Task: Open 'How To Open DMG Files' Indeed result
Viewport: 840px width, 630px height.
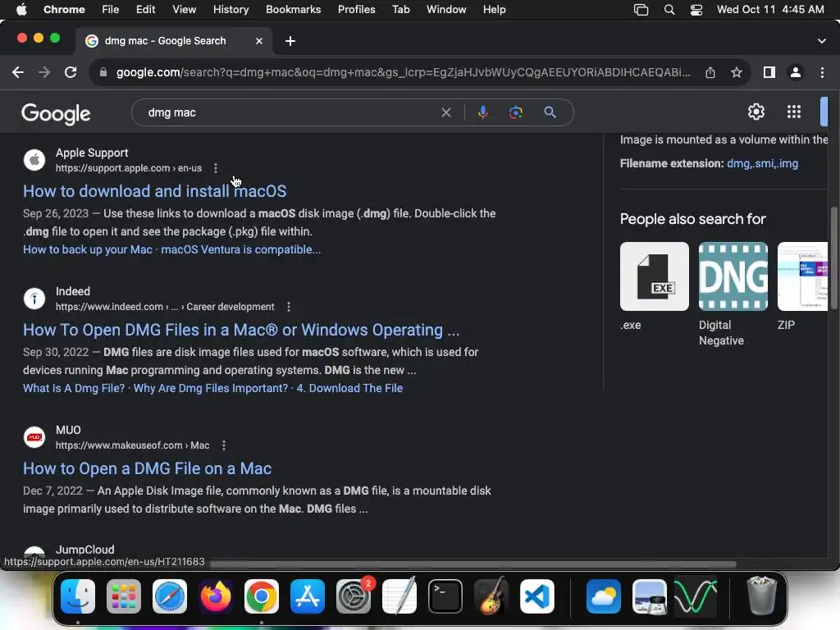Action: [x=241, y=330]
